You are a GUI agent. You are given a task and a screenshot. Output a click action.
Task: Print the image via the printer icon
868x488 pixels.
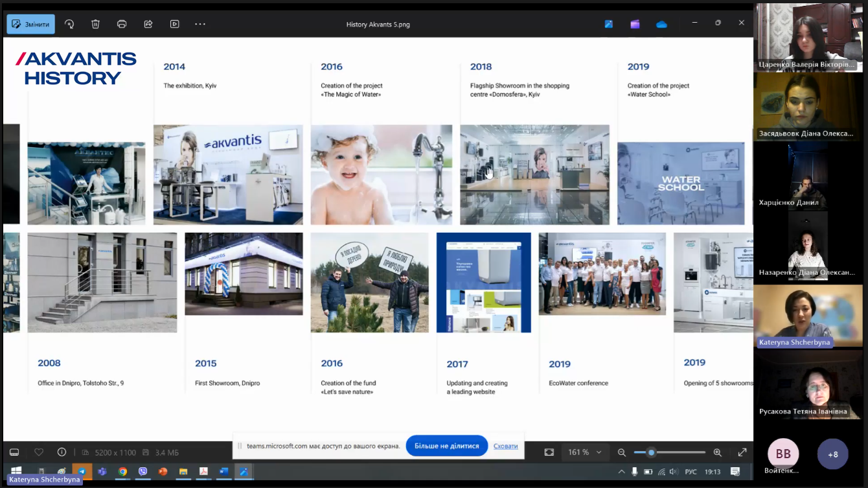122,24
